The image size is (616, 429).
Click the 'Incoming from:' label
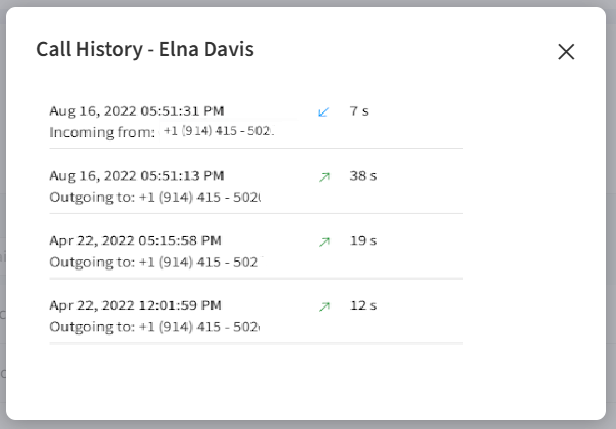(102, 132)
